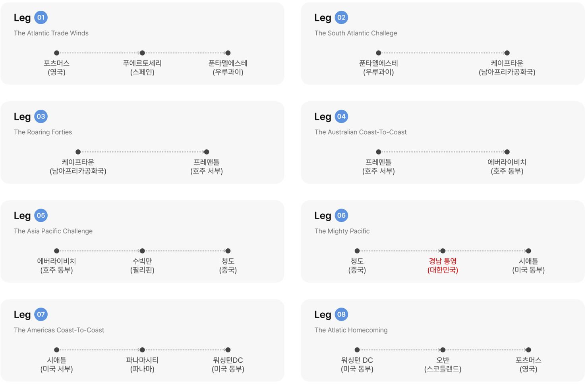Select the 07 leg number badge

(41, 314)
